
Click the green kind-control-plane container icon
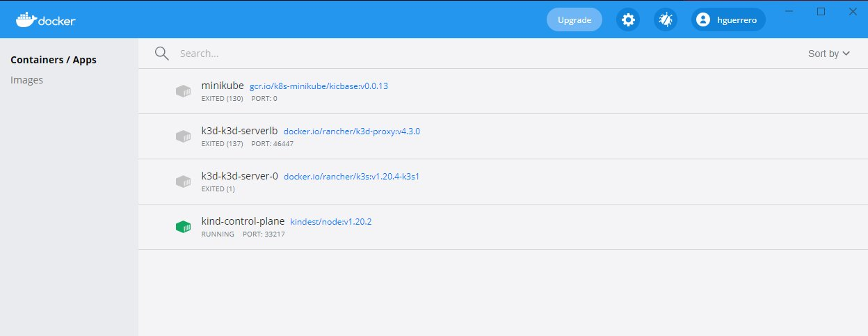pos(183,227)
